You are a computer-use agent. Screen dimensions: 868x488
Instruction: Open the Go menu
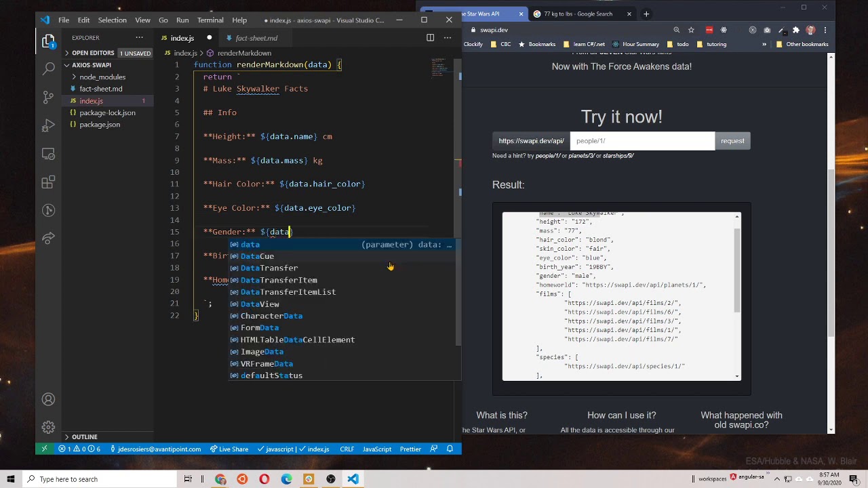(163, 20)
